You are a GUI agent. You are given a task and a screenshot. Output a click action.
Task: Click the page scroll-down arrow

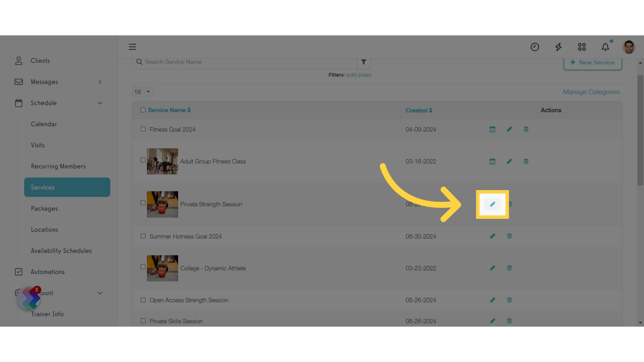point(640,323)
